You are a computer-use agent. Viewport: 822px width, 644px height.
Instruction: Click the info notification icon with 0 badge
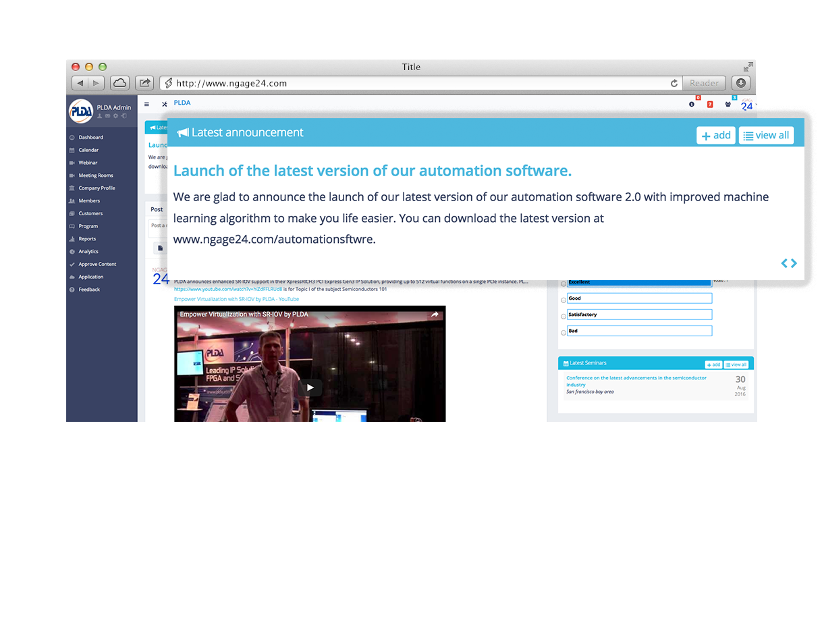click(692, 104)
